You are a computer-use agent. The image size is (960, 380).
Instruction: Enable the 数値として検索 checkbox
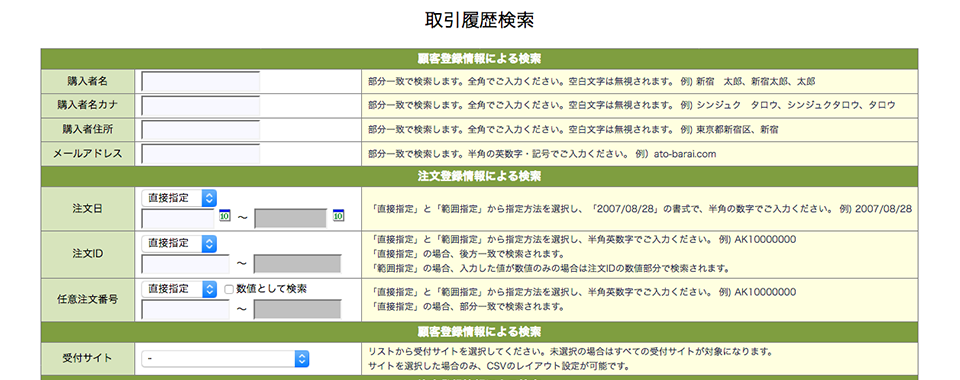coord(228,289)
